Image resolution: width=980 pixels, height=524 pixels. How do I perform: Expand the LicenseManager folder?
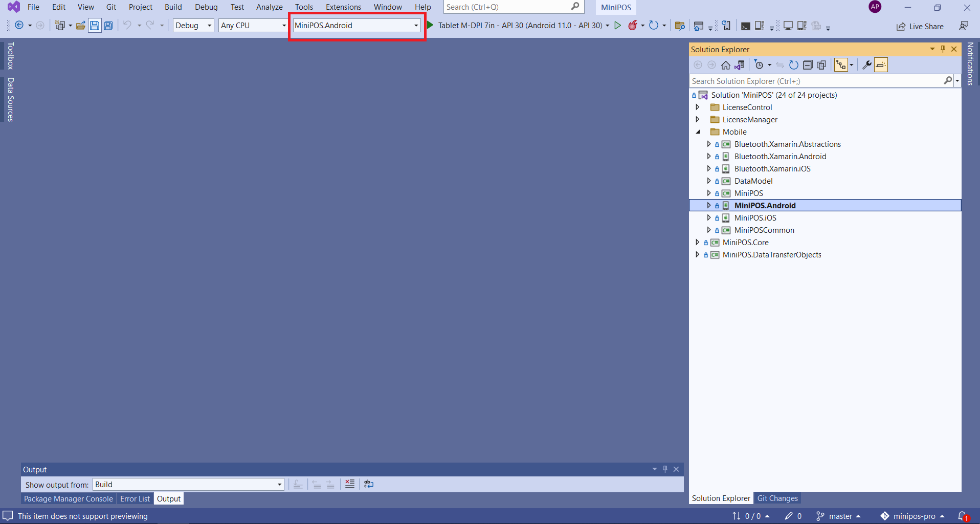(x=698, y=119)
